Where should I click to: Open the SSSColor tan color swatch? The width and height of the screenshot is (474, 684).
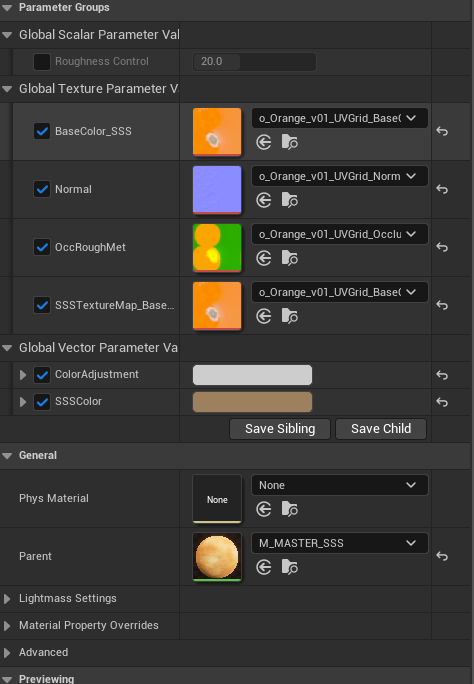coord(252,402)
